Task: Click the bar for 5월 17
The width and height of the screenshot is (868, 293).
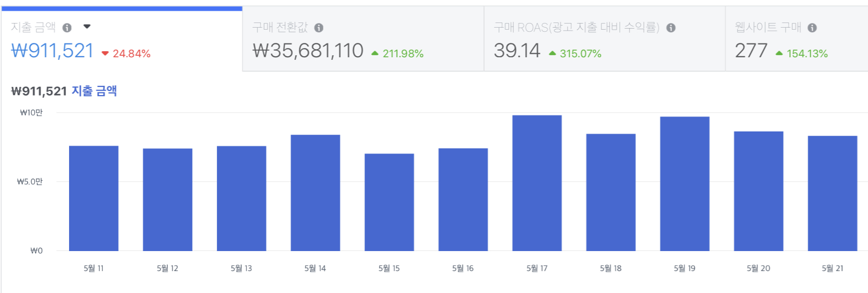Action: pyautogui.click(x=537, y=183)
